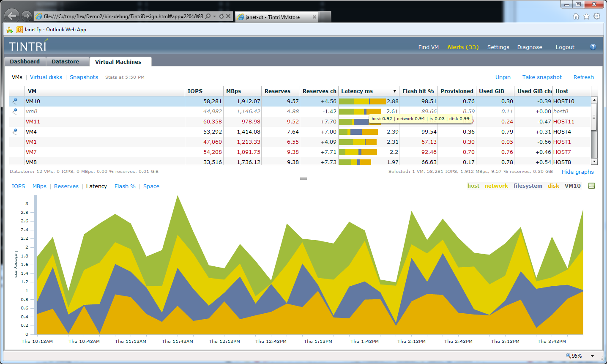Sort by Provisioned column header
Screen dimensions: 607x364
pyautogui.click(x=457, y=91)
